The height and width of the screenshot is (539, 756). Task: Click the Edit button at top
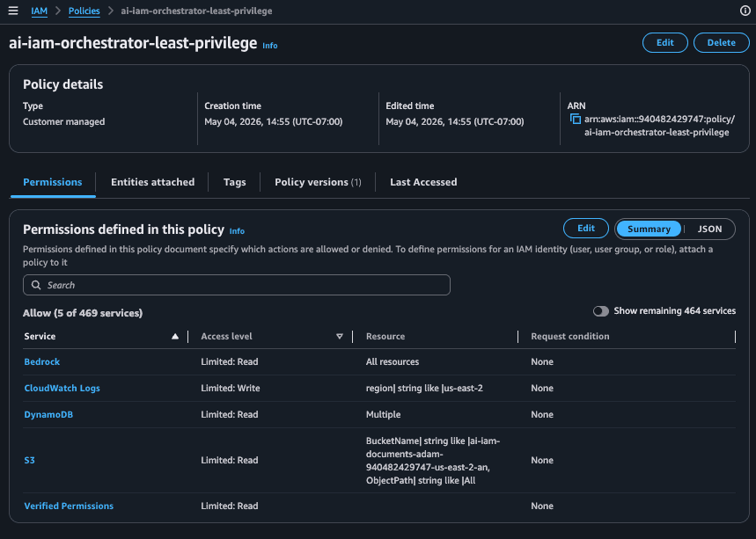(x=664, y=42)
